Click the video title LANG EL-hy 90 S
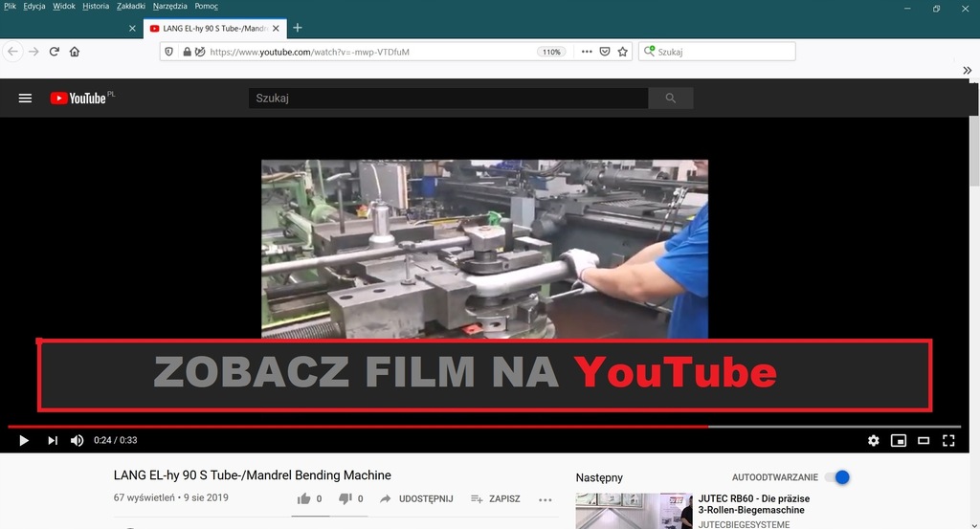The width and height of the screenshot is (980, 529). (252, 475)
